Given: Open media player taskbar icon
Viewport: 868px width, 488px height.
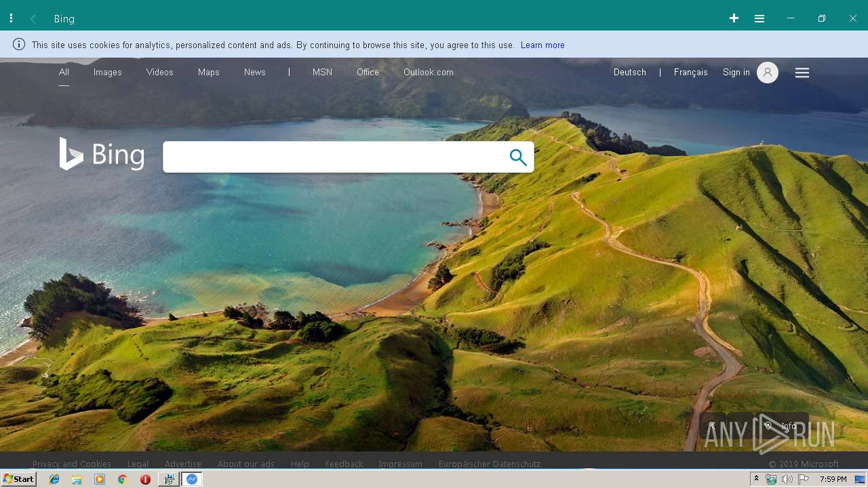Looking at the screenshot, I should tap(100, 479).
